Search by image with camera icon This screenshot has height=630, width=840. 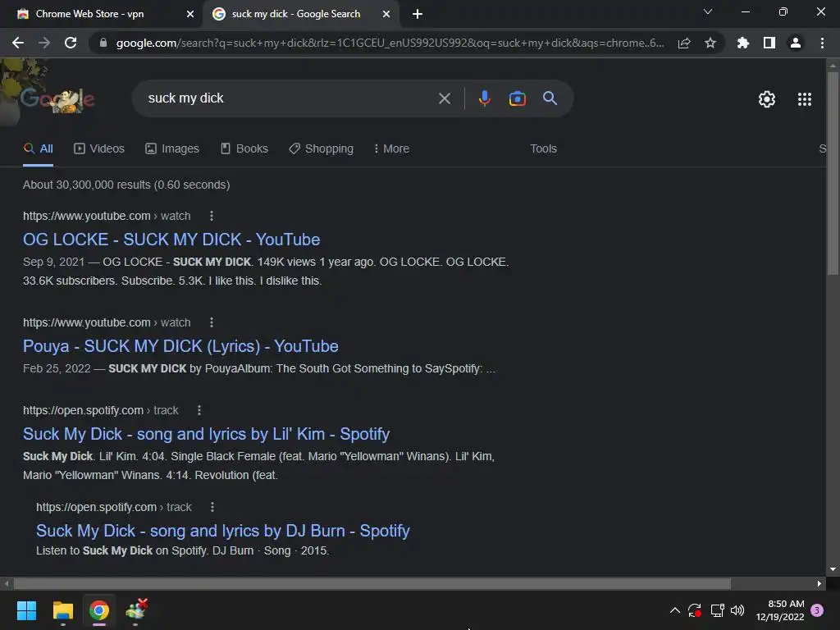coord(517,98)
